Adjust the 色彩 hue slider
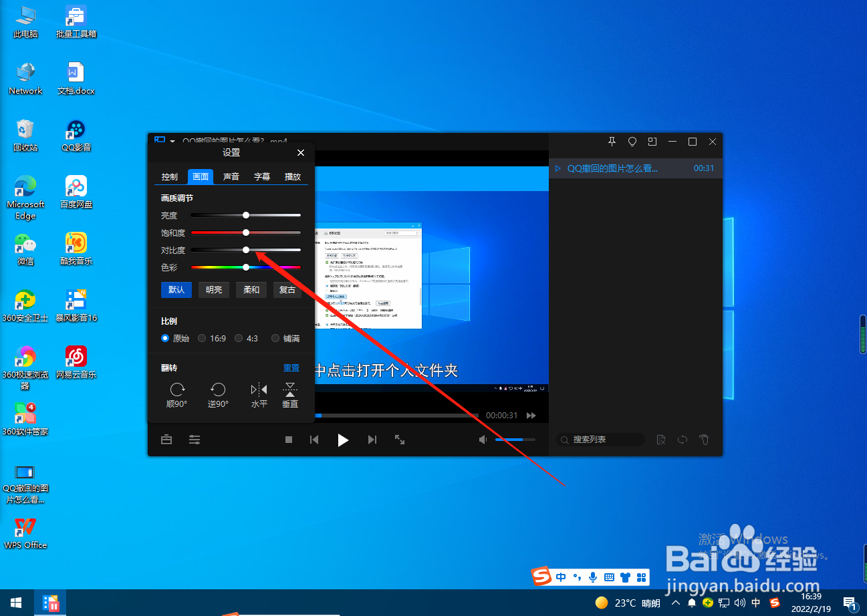Image resolution: width=867 pixels, height=616 pixels. (246, 267)
